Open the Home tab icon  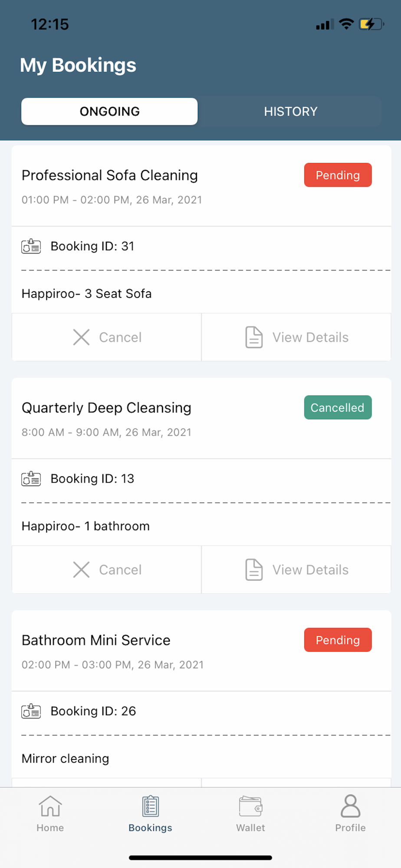click(x=50, y=806)
